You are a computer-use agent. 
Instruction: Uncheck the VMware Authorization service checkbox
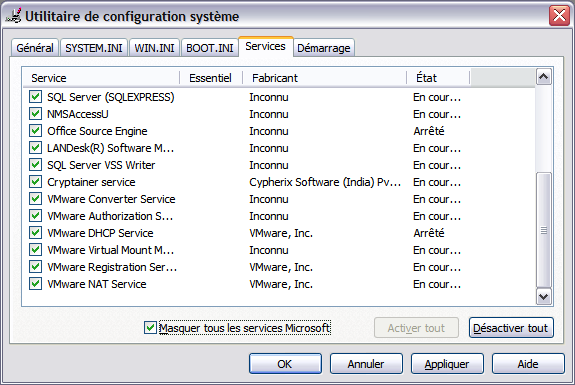(36, 216)
